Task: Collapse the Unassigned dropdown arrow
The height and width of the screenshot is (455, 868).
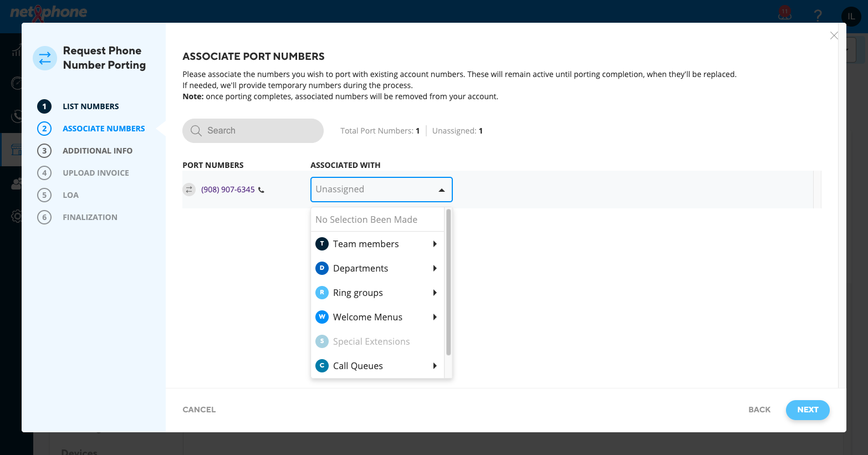Action: click(x=442, y=190)
